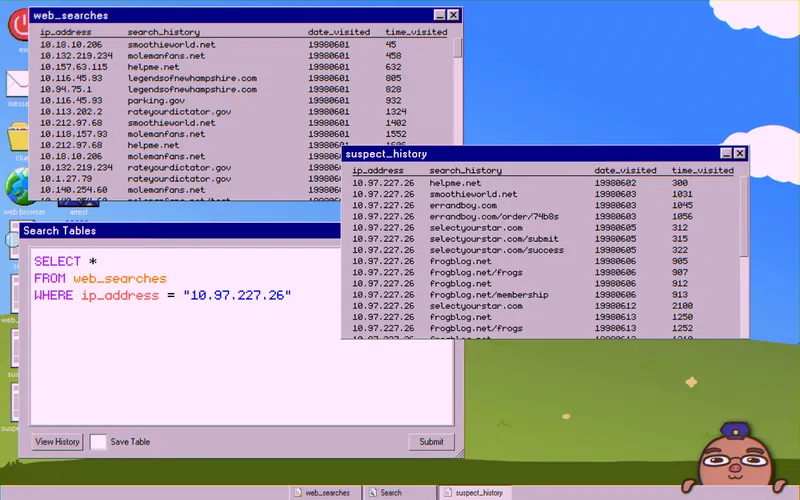Submit the SQL query
Image resolution: width=800 pixels, height=500 pixels.
click(x=431, y=442)
